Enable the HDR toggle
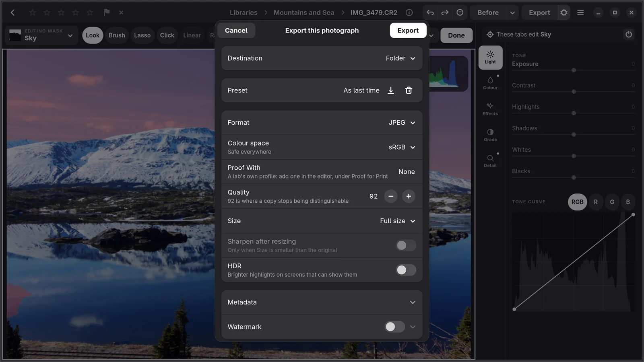 click(x=405, y=270)
